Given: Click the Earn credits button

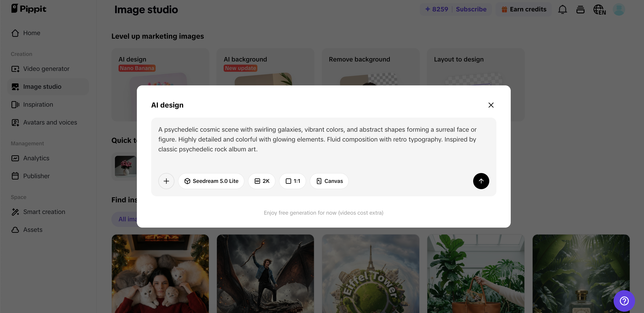Looking at the screenshot, I should (524, 9).
